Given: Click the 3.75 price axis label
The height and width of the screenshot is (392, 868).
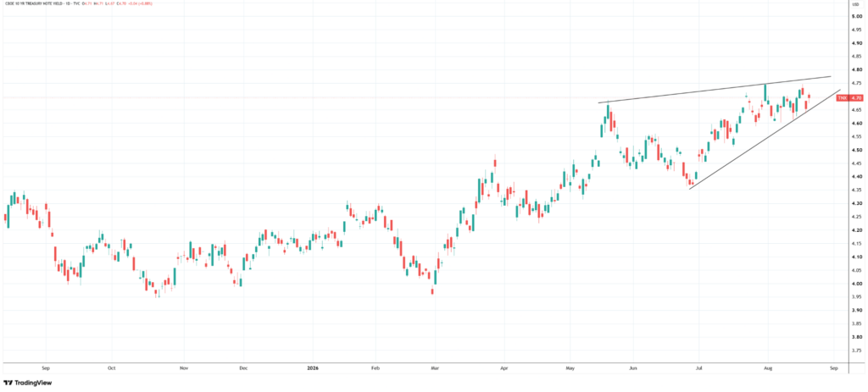Looking at the screenshot, I should pyautogui.click(x=856, y=351).
